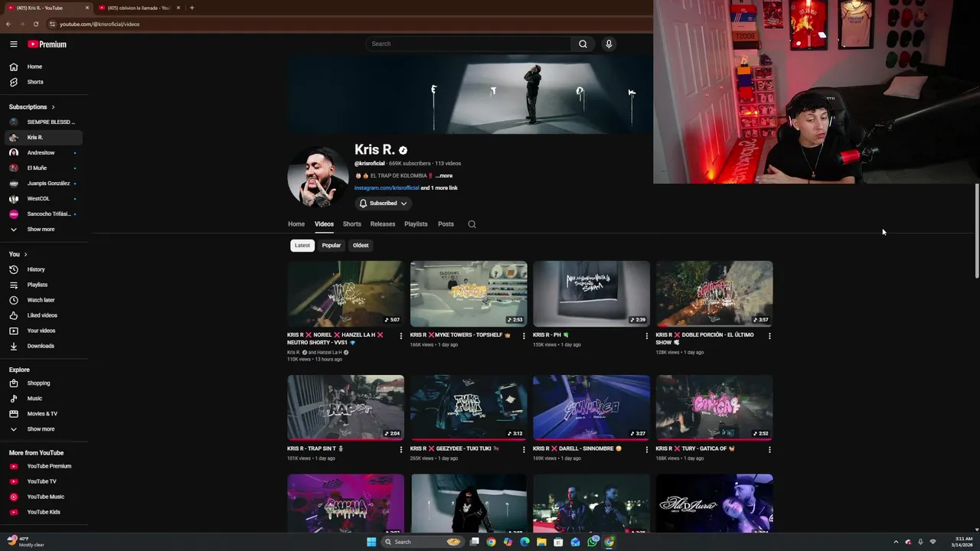Screen dimensions: 980x551
Task: Switch to channel Shorts tab
Action: 352,224
